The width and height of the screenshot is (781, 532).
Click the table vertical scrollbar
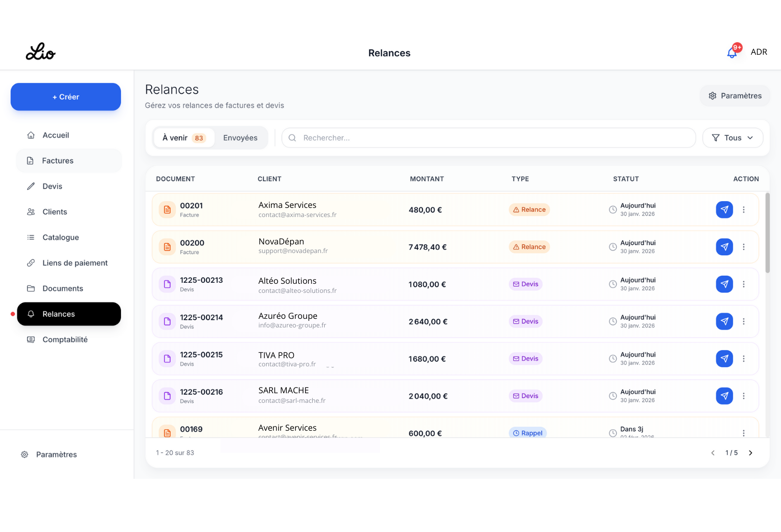point(767,234)
